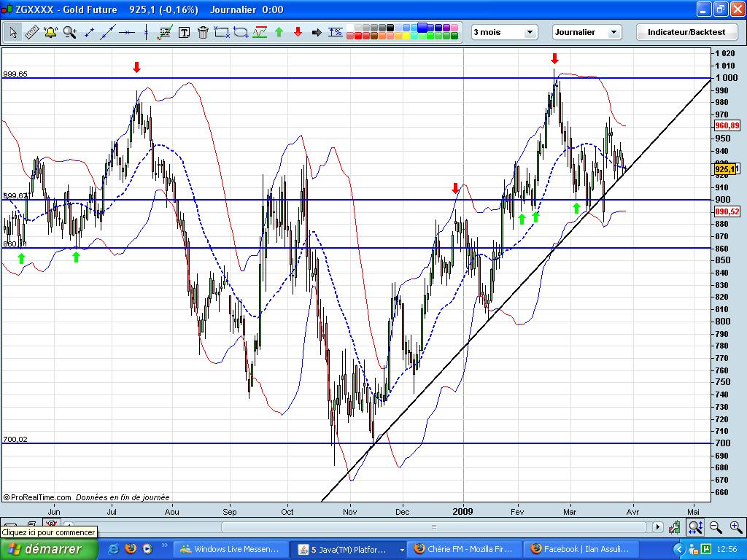Select the green up arrow marker tool
This screenshot has width=747, height=560.
(279, 32)
